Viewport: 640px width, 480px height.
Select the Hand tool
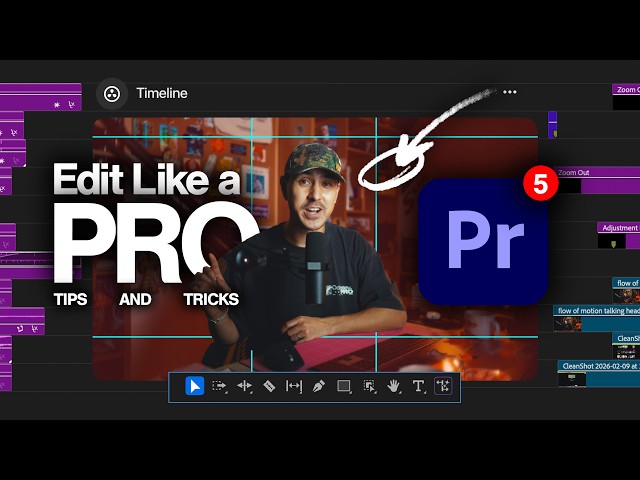coord(393,386)
